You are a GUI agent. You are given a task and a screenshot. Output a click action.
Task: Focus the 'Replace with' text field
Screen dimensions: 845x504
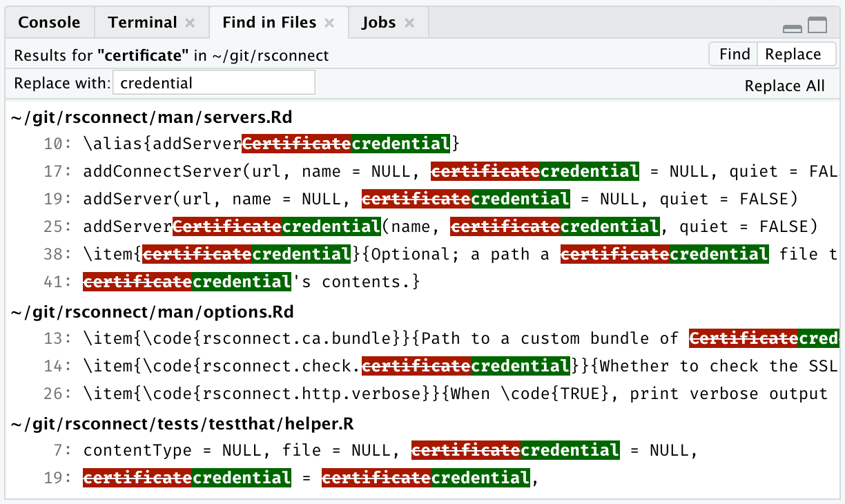point(214,83)
